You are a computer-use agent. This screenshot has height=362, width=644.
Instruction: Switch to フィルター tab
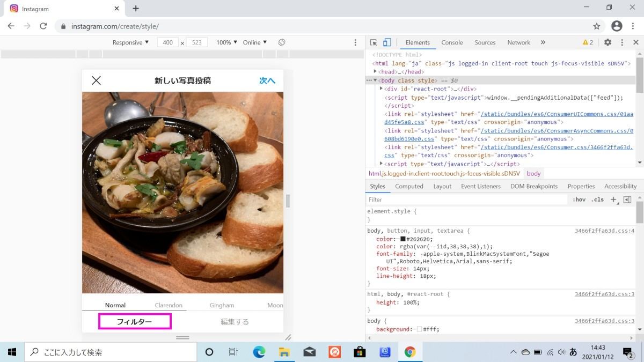click(135, 322)
